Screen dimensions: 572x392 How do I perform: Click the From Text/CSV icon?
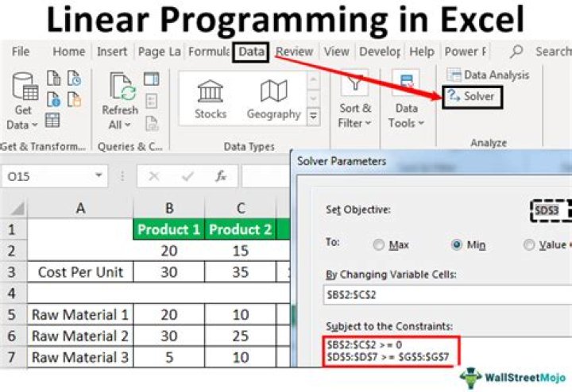coord(54,79)
